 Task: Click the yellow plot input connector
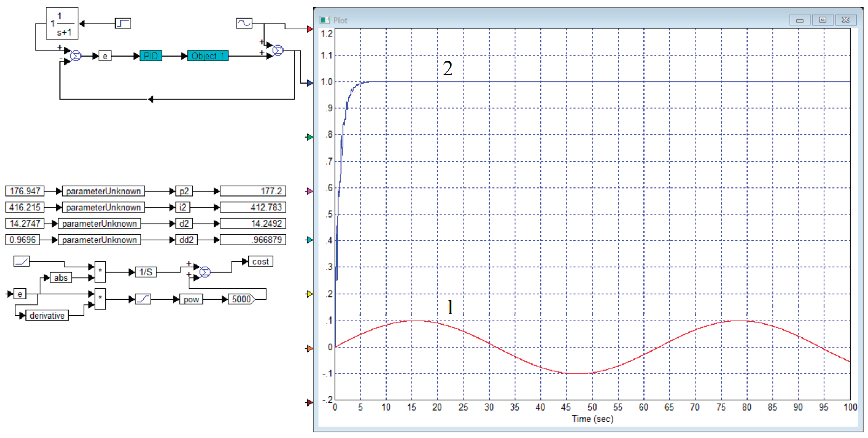click(x=310, y=294)
